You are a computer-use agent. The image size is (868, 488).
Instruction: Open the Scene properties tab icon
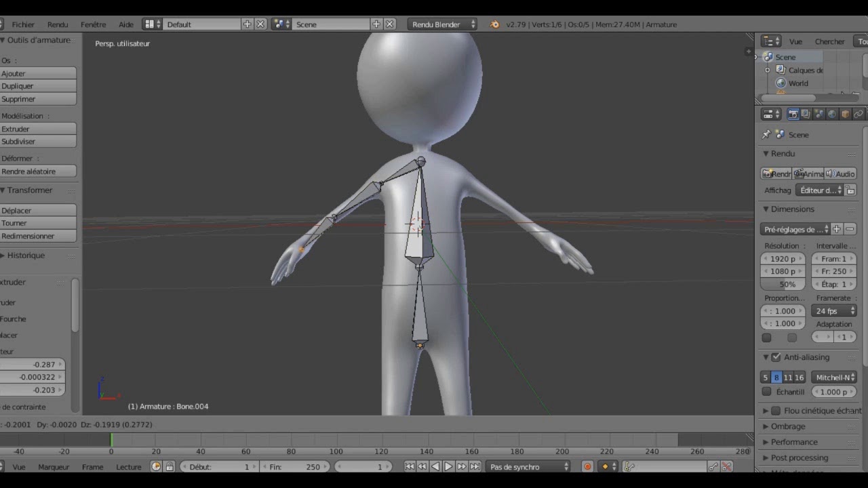818,114
